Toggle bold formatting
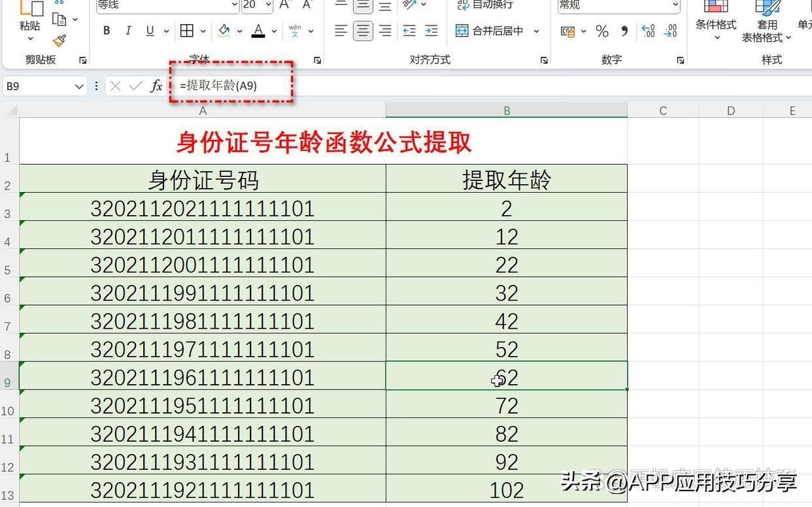 tap(107, 31)
